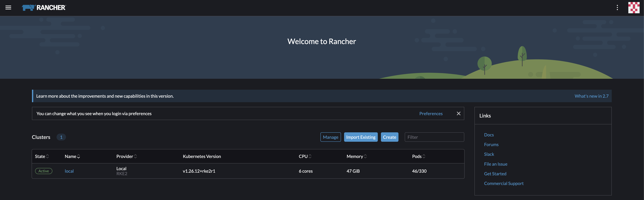Open the user avatar menu
The image size is (644, 200).
[x=634, y=7]
